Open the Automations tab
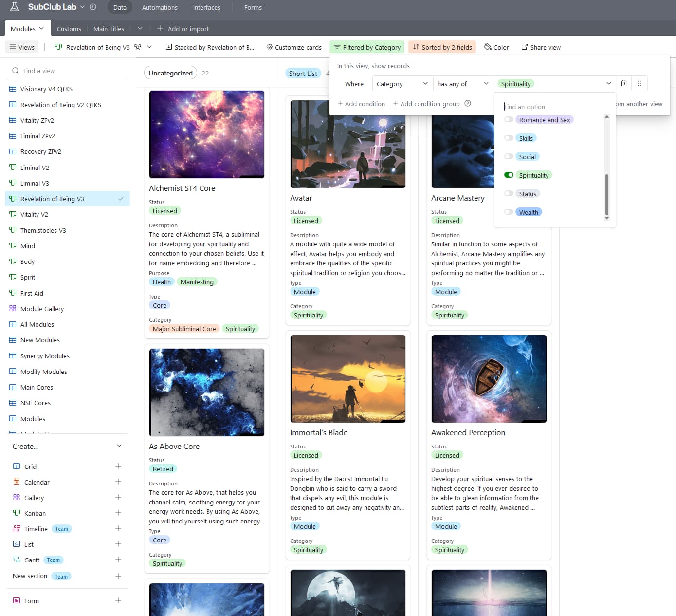The height and width of the screenshot is (616, 676). (160, 7)
